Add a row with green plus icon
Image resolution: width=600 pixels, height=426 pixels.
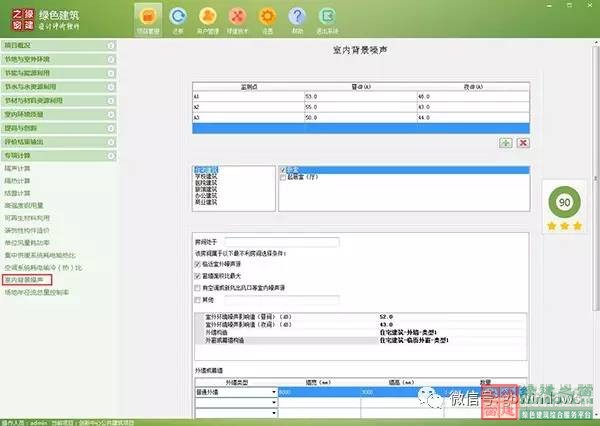507,144
